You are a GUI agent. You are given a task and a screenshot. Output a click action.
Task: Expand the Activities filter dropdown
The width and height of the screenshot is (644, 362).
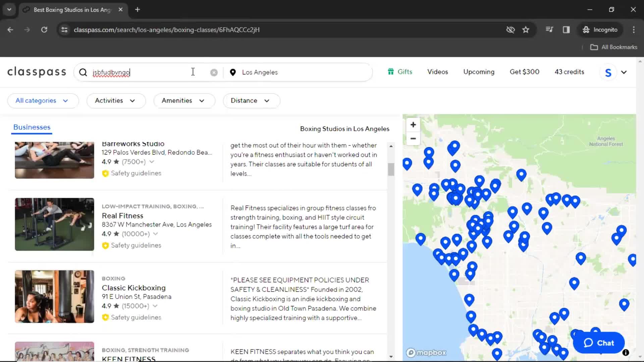(115, 100)
